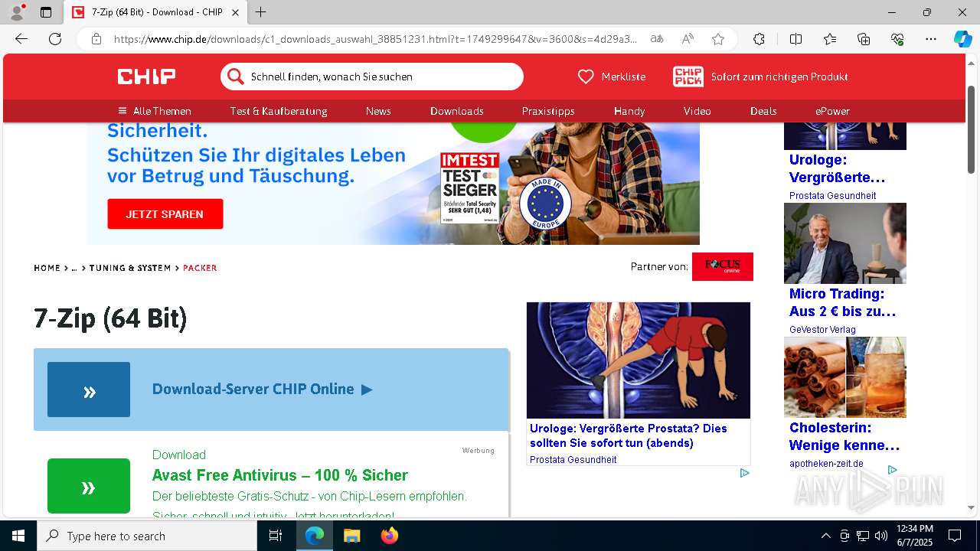
Task: Open the News menu item
Action: click(378, 111)
